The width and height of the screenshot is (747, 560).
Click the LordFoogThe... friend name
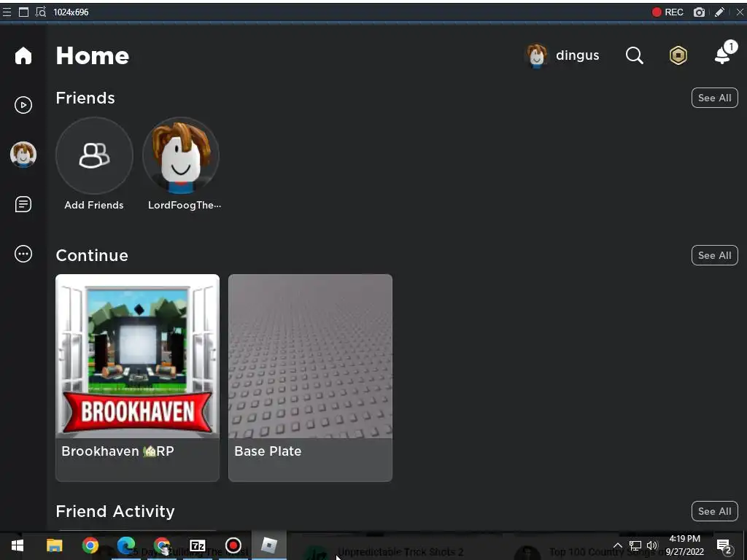coord(185,205)
